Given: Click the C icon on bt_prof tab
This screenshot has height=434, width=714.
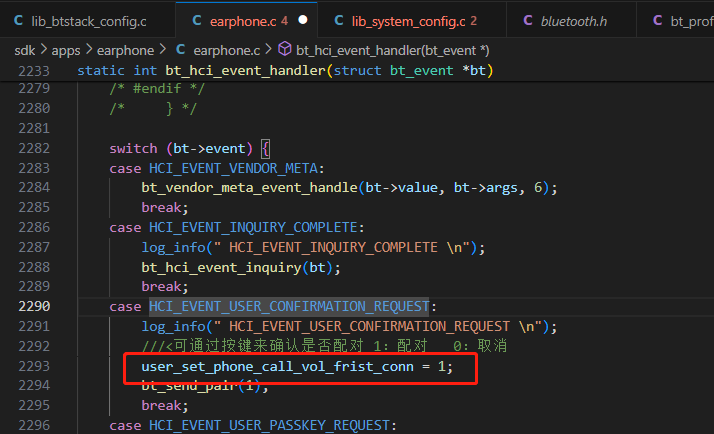Looking at the screenshot, I should coord(658,20).
